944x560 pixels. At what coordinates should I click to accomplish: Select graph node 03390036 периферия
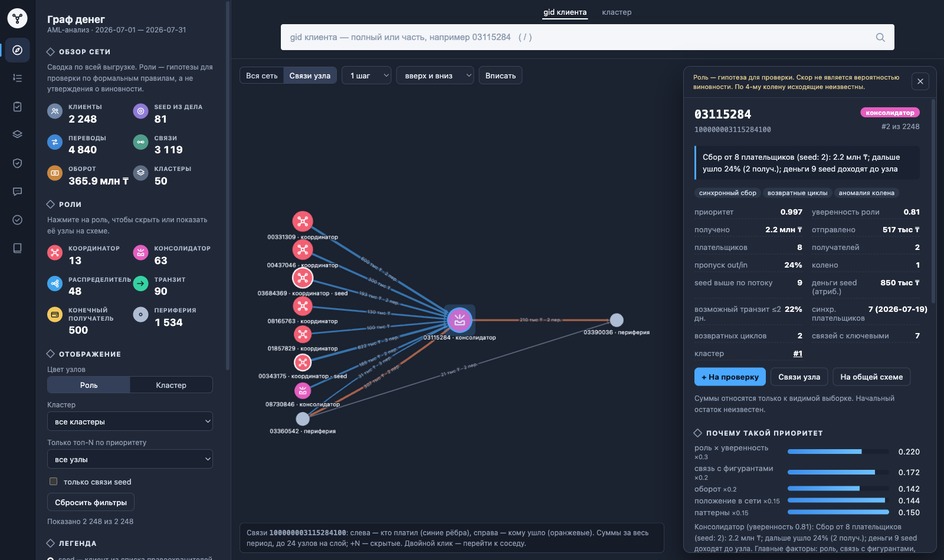coord(617,320)
